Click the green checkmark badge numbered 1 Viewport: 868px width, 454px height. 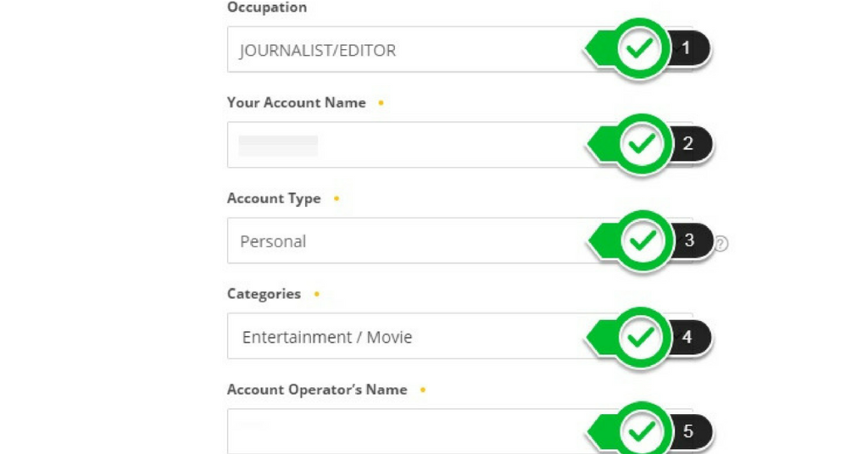coord(639,48)
